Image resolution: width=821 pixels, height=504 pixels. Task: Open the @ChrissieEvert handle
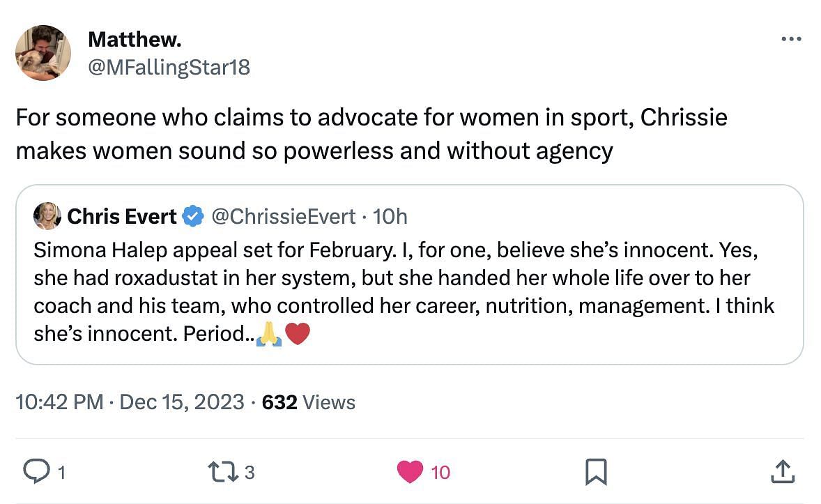click(x=283, y=217)
